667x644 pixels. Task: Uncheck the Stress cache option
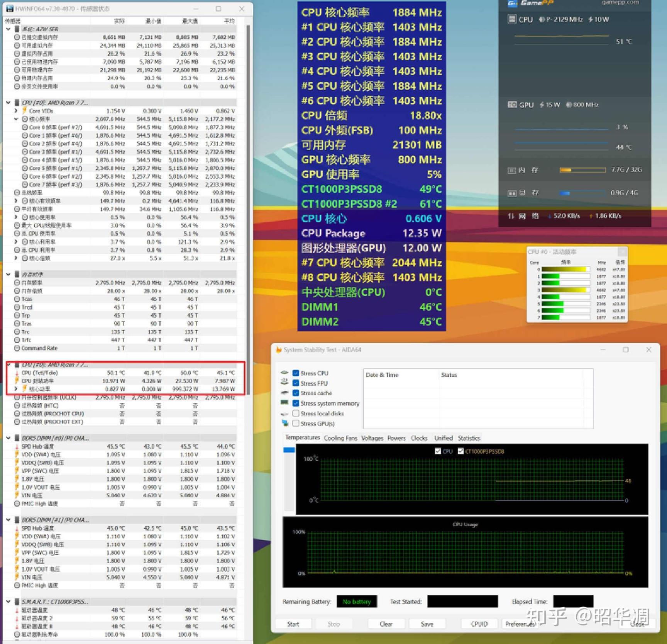[x=296, y=393]
